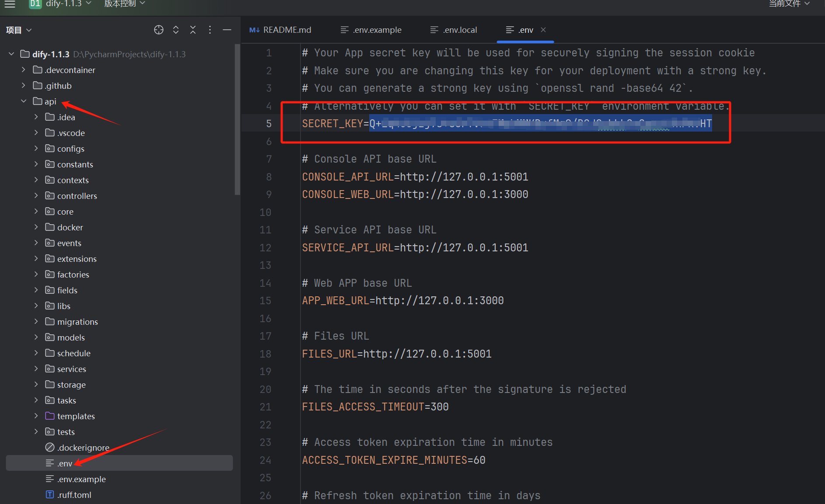Click the Expand All icon in project toolbar
The width and height of the screenshot is (825, 504).
click(x=175, y=30)
